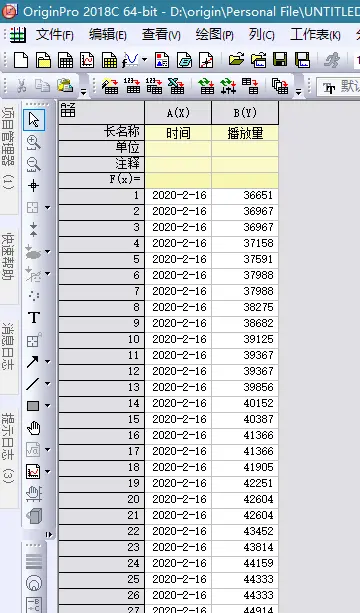Select column B(Y) header
This screenshot has width=360, height=613.
pos(245,113)
